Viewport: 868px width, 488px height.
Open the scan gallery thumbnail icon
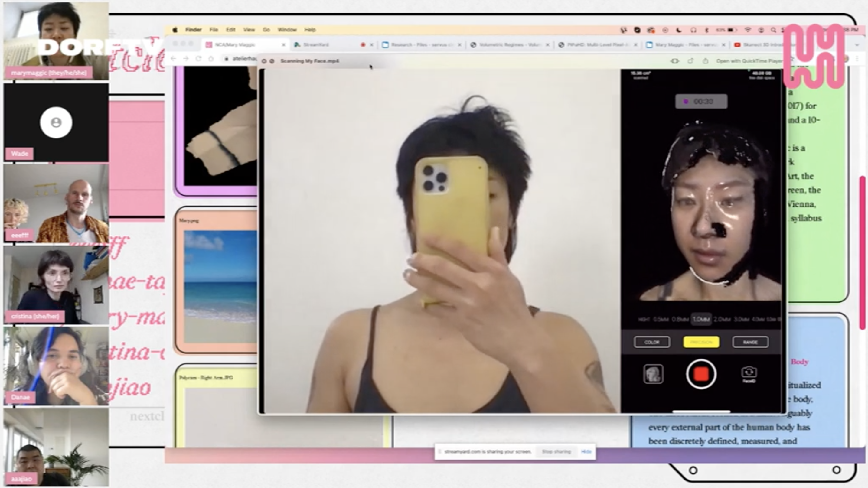pos(653,374)
